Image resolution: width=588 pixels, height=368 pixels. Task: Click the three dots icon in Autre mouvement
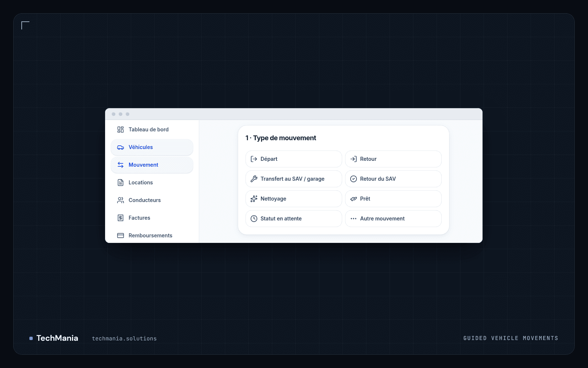tap(354, 219)
